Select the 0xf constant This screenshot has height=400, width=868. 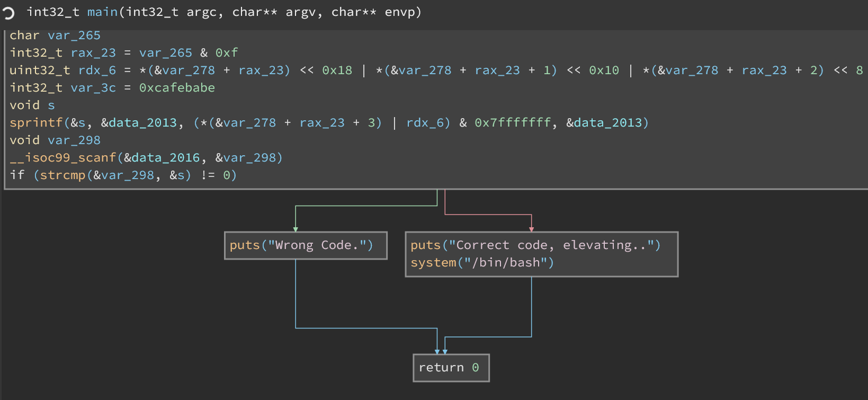[x=226, y=53]
